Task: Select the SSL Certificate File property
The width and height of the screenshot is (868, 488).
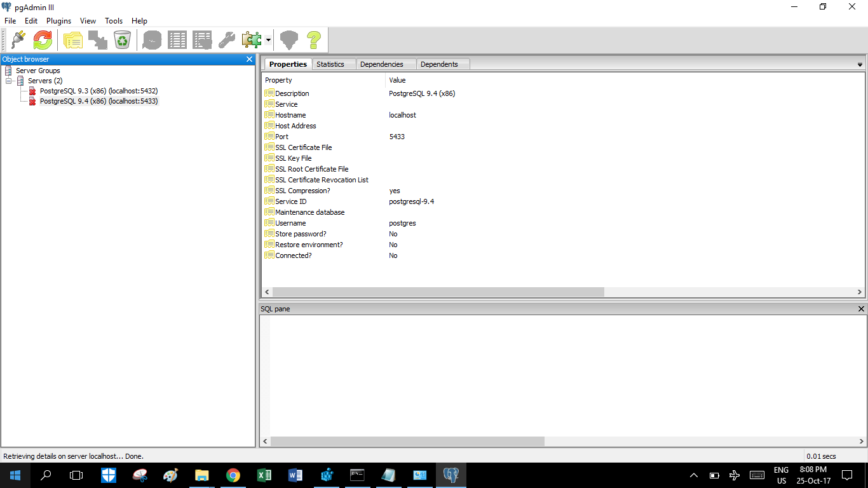Action: tap(563, 147)
